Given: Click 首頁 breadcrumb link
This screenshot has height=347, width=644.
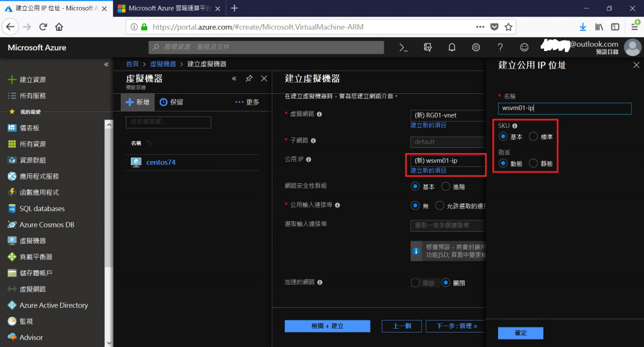Looking at the screenshot, I should [x=132, y=64].
